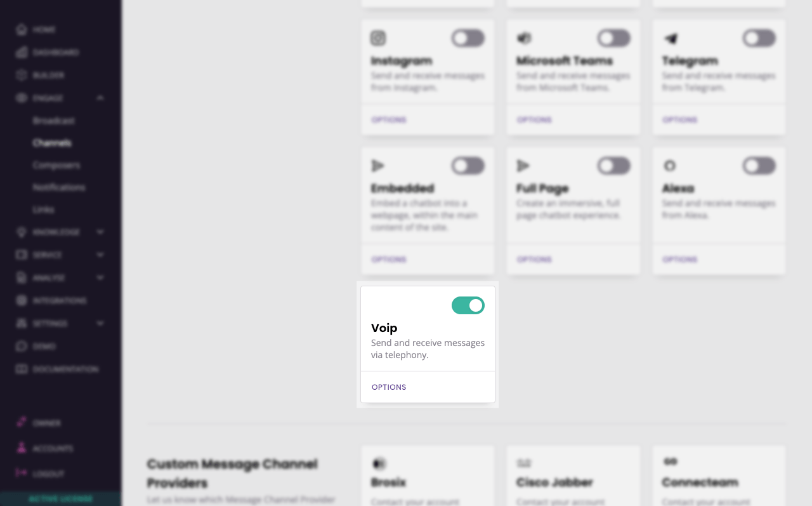This screenshot has width=812, height=506.
Task: Click the Integrations icon in the sidebar
Action: point(22,300)
